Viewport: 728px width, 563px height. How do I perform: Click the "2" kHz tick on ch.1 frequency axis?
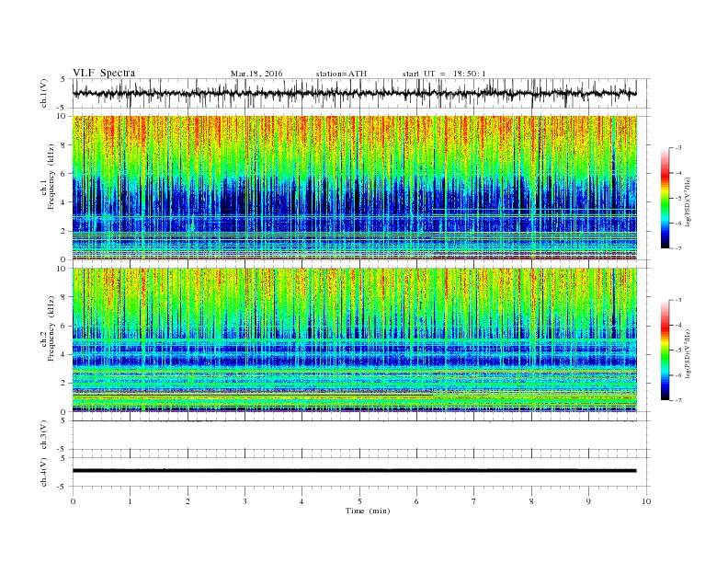63,231
